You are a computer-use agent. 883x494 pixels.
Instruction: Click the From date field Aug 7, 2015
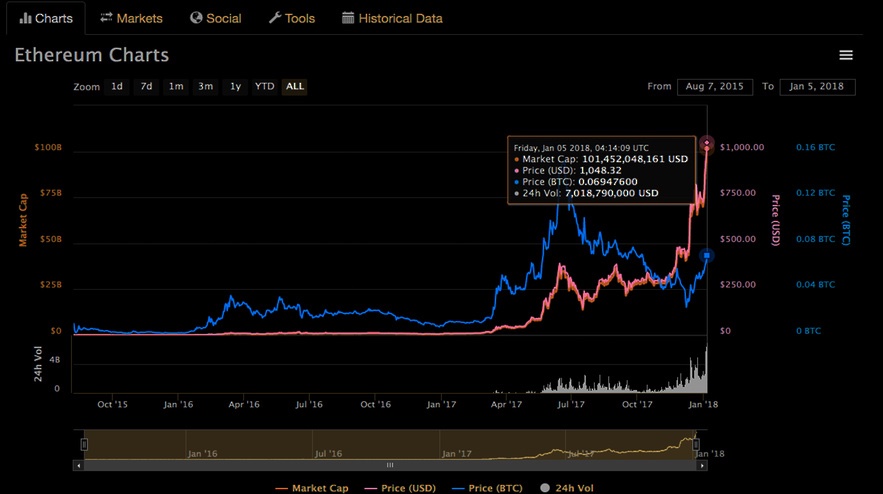[715, 87]
